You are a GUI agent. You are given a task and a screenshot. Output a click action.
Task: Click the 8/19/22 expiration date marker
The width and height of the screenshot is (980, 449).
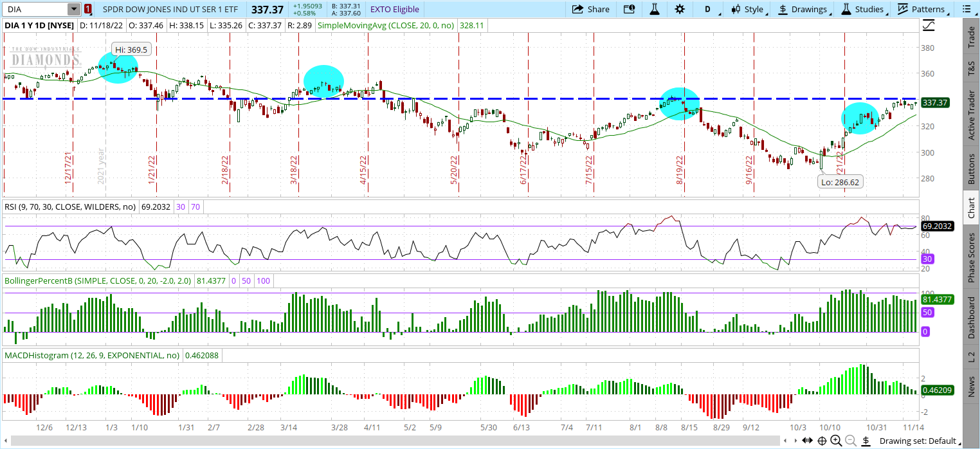pyautogui.click(x=680, y=170)
